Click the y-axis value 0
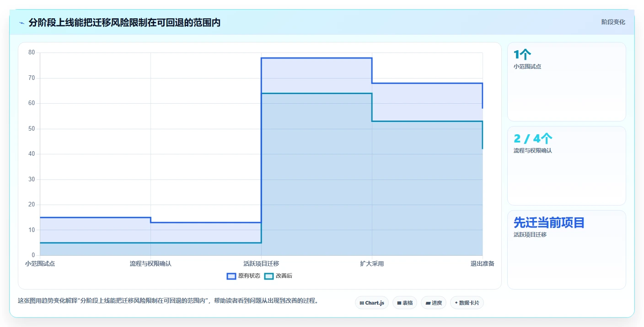This screenshot has width=644, height=327. [33, 255]
